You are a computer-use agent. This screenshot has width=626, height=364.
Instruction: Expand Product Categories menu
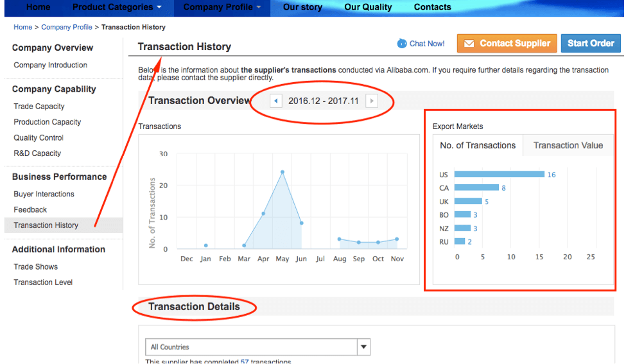[x=117, y=7]
